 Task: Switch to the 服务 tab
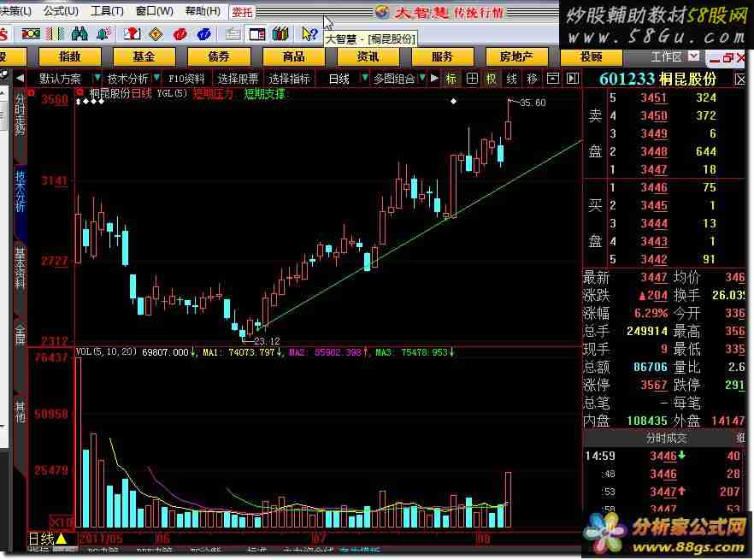tap(443, 56)
